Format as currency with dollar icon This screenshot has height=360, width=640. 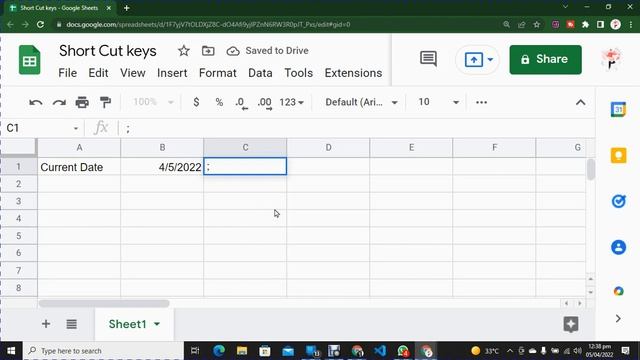tap(196, 102)
